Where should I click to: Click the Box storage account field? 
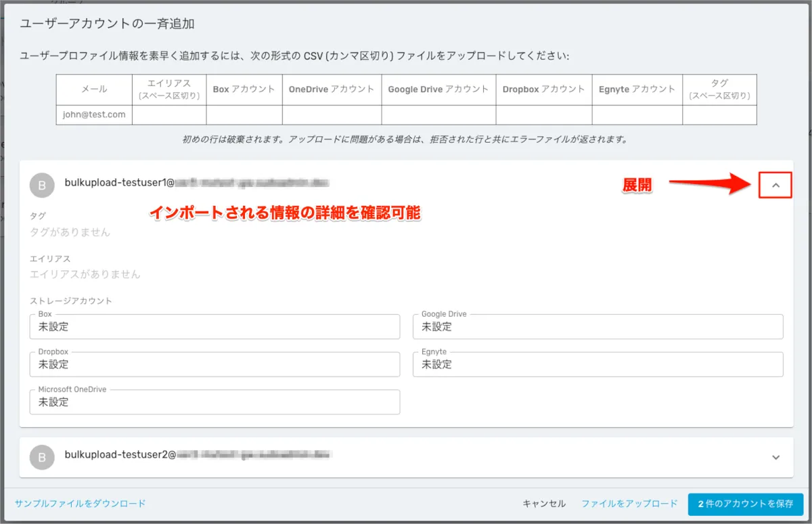pos(215,327)
